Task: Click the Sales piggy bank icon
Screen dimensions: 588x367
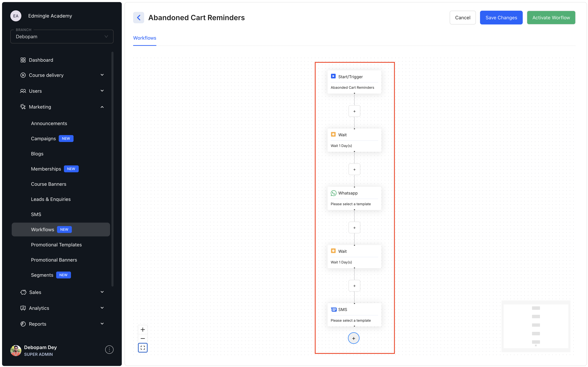Action: point(23,292)
